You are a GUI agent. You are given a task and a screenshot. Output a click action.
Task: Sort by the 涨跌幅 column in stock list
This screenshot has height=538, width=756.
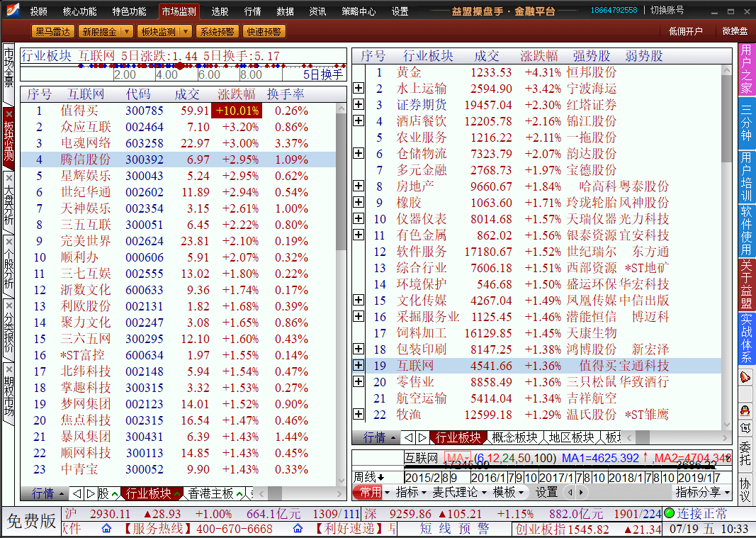click(x=236, y=94)
